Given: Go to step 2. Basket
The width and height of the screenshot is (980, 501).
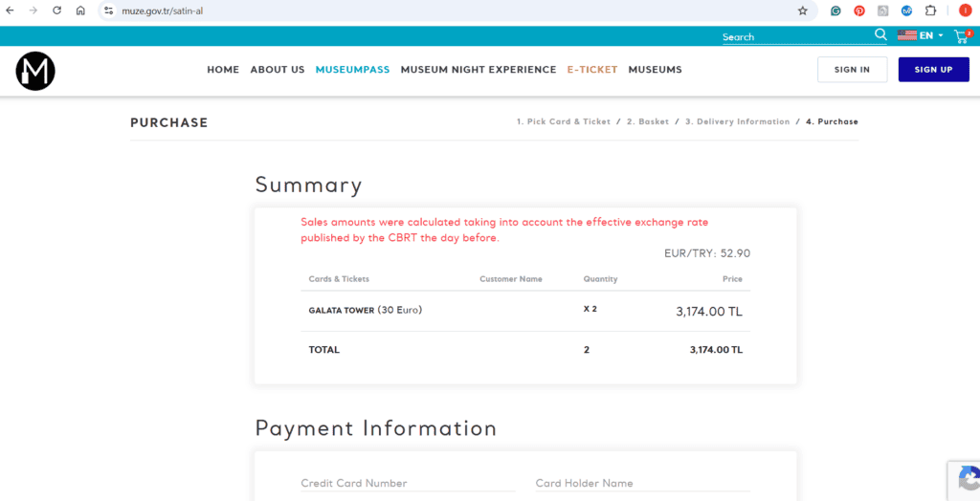Looking at the screenshot, I should click(x=648, y=121).
